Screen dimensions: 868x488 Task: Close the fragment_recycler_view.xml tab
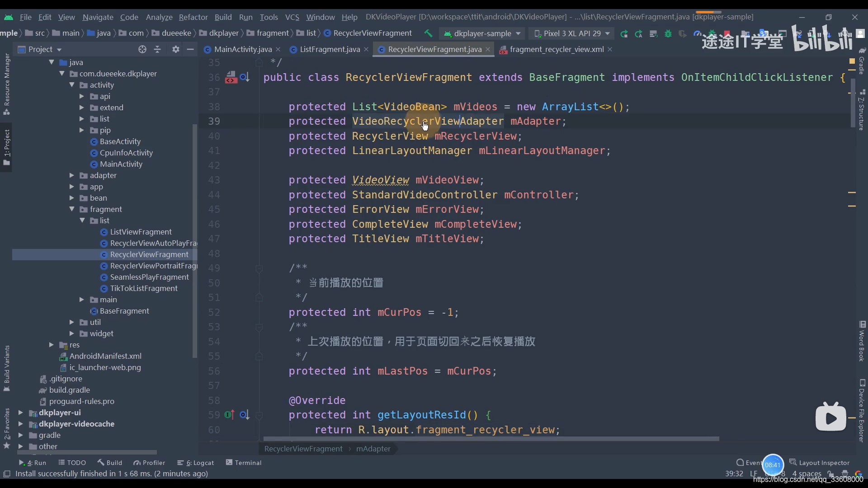click(610, 49)
